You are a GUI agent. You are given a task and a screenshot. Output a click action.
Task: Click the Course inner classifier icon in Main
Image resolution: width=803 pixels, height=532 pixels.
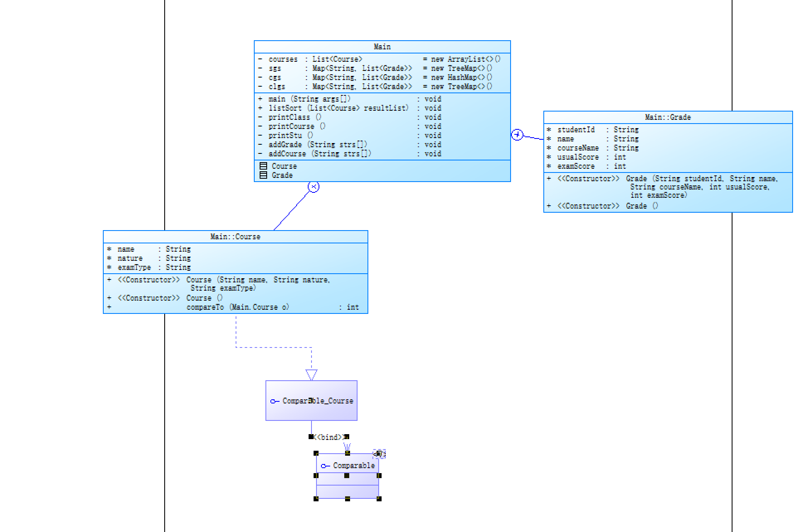pyautogui.click(x=263, y=166)
